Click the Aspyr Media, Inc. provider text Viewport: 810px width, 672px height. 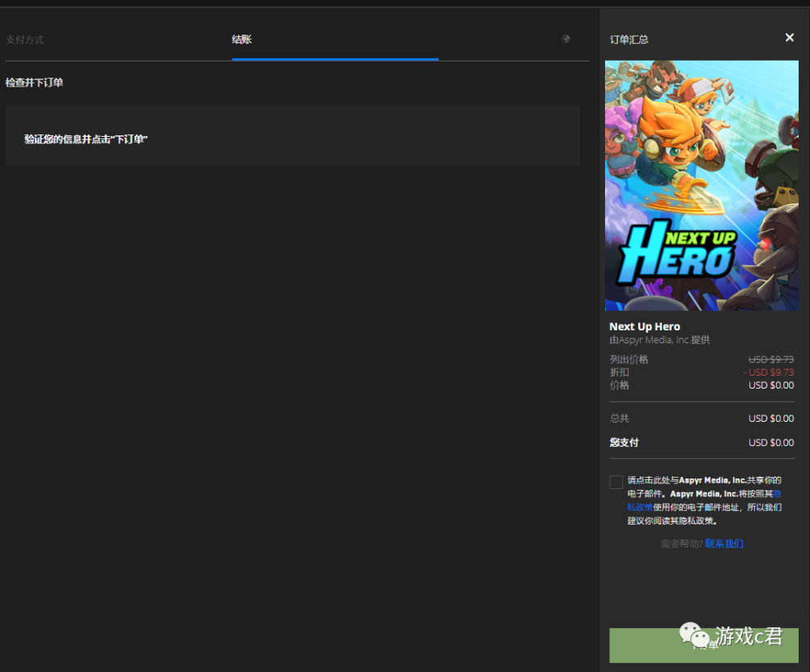point(658,339)
